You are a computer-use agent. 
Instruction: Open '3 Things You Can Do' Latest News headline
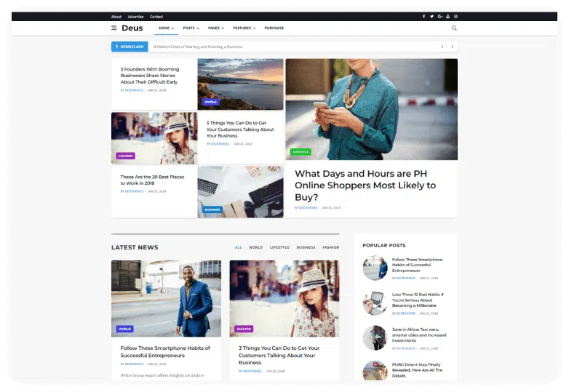click(x=279, y=355)
